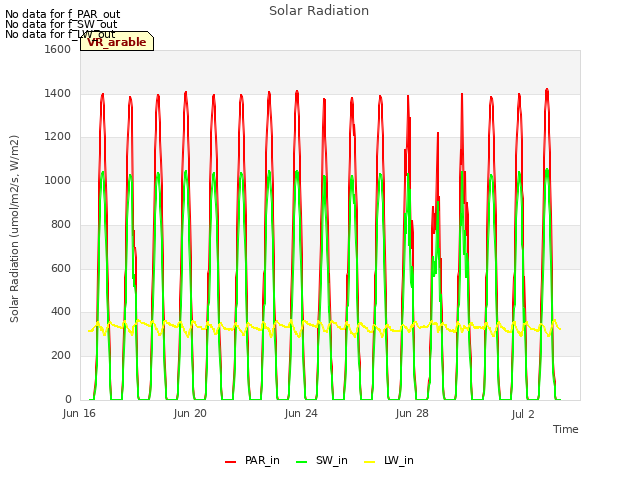Click the 1600 y-axis tick label
Image resolution: width=640 pixels, height=480 pixels.
click(58, 49)
